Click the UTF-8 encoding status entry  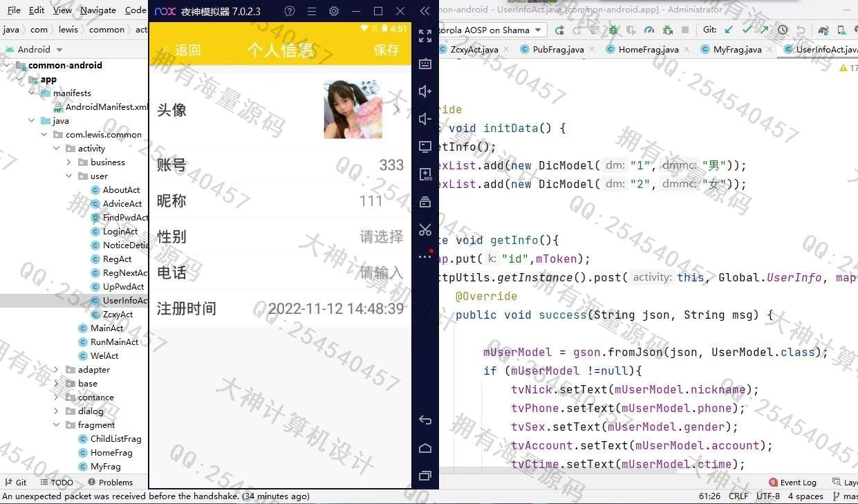(767, 496)
